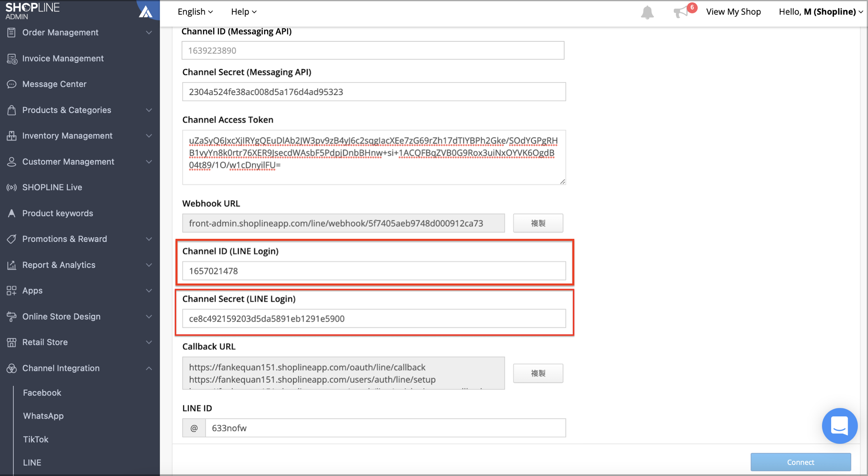This screenshot has width=868, height=476.
Task: Click the Order Management sidebar icon
Action: coord(11,32)
